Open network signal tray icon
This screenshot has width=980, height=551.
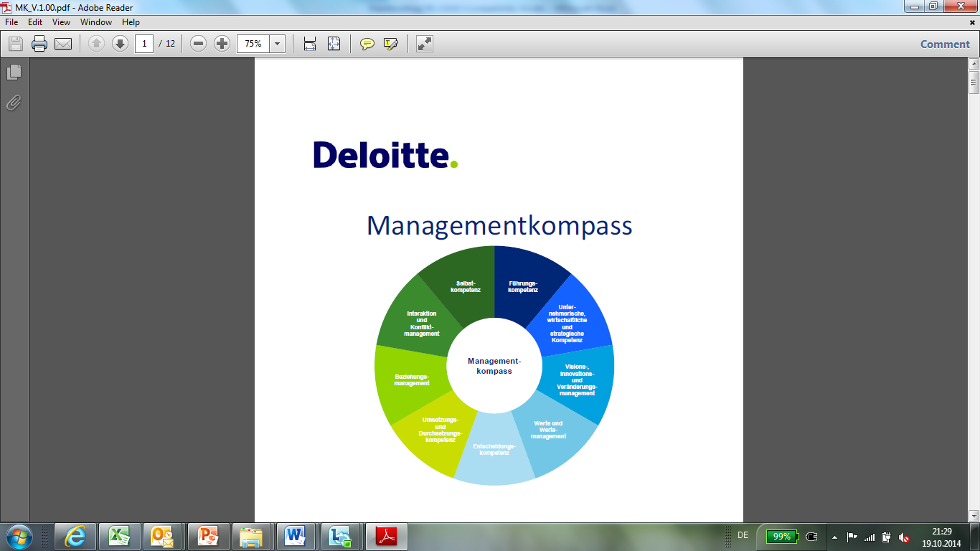(870, 537)
